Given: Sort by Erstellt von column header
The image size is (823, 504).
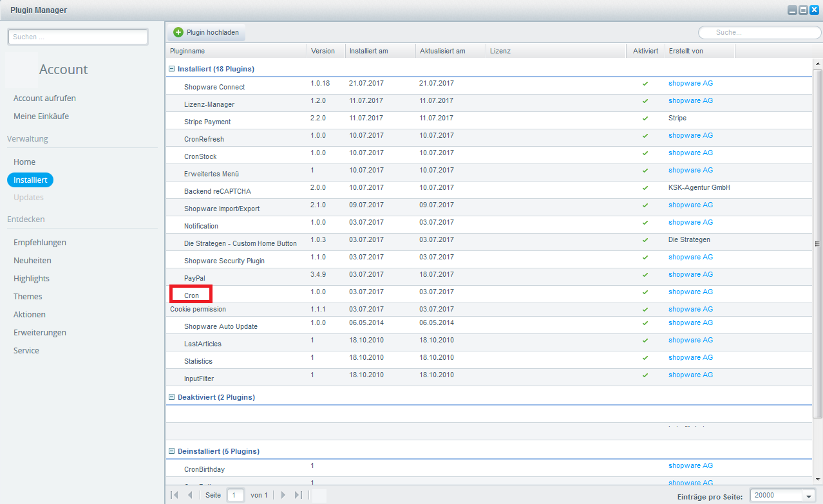Looking at the screenshot, I should (x=699, y=51).
